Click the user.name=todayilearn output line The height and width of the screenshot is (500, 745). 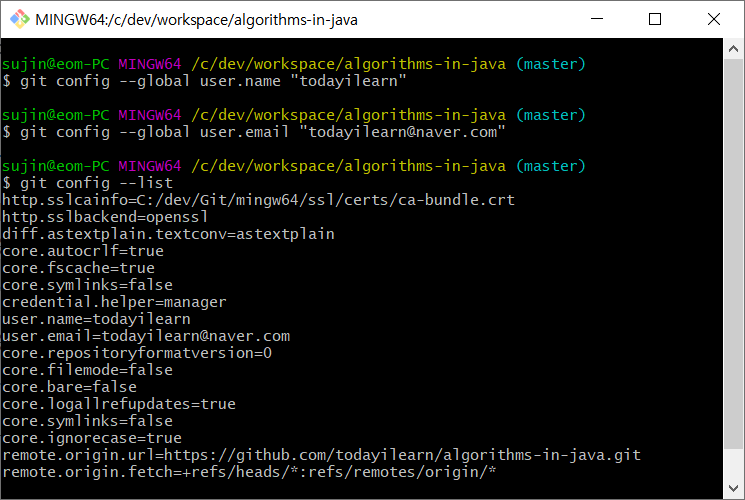(96, 319)
